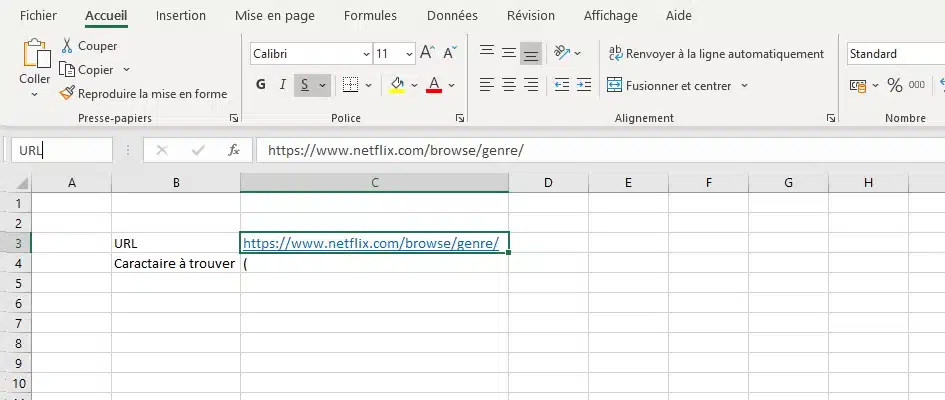Click Fusionner et centrer
The width and height of the screenshot is (945, 400).
[670, 86]
